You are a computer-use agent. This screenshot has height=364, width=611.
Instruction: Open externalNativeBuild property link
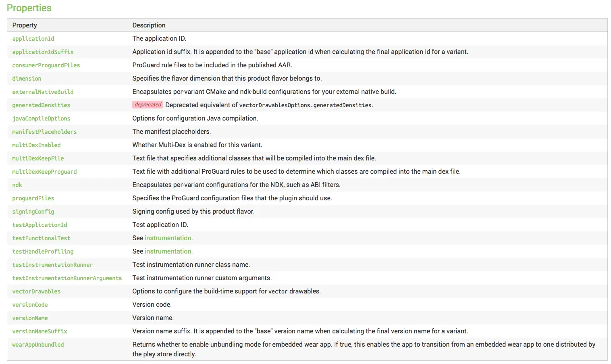(x=43, y=92)
